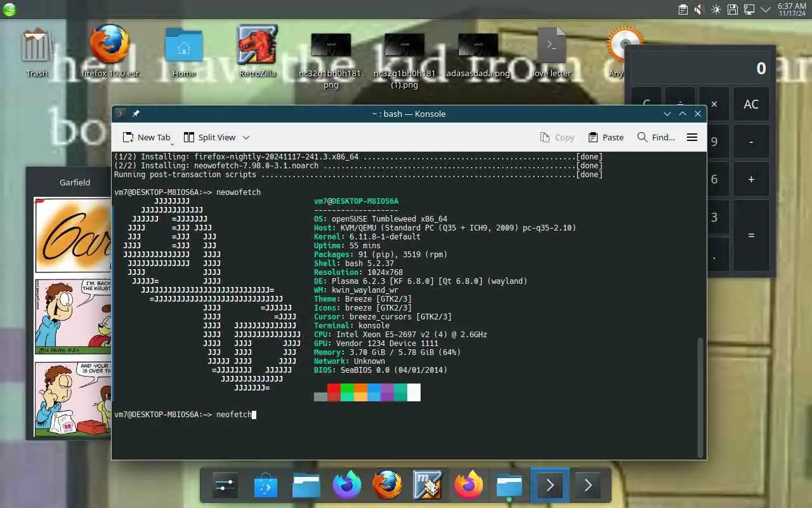Open the Konsole hamburger menu
Viewport: 812px width, 508px height.
pyautogui.click(x=692, y=137)
